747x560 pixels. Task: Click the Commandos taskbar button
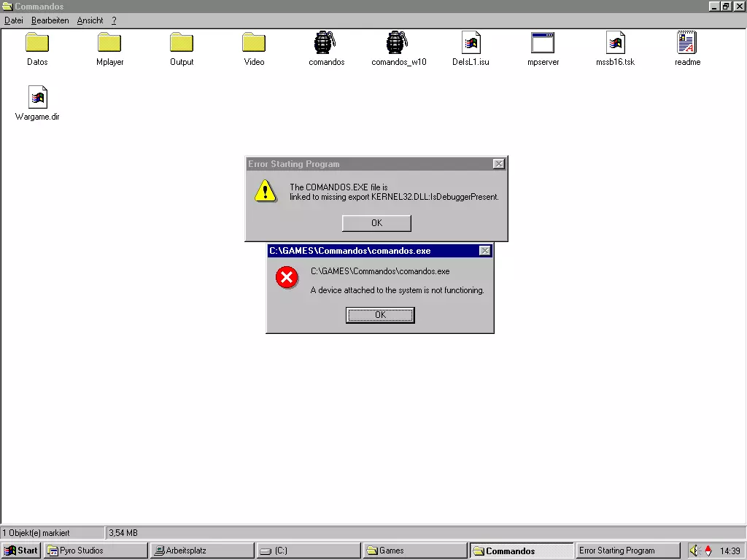coord(521,551)
